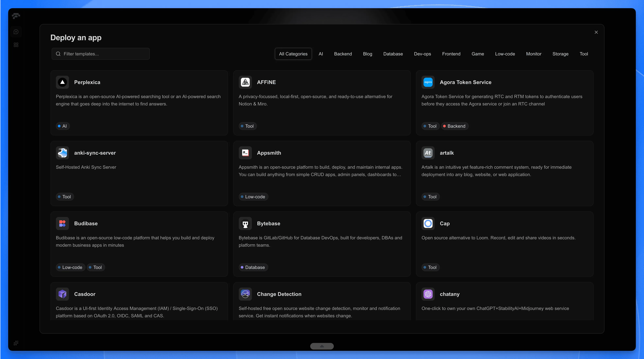Click the Appsmith app icon

tap(245, 153)
